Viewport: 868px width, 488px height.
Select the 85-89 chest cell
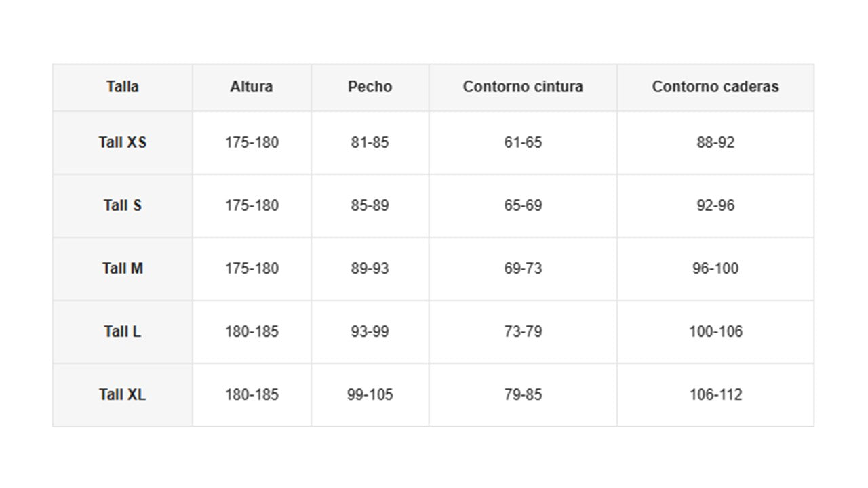370,205
